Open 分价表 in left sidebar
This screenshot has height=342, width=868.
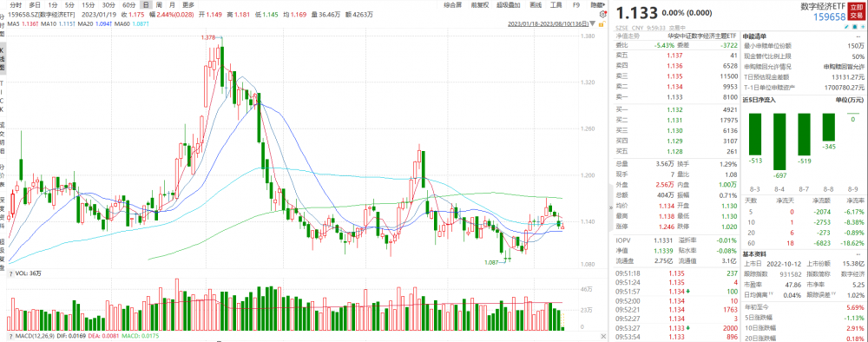[x=3, y=174]
